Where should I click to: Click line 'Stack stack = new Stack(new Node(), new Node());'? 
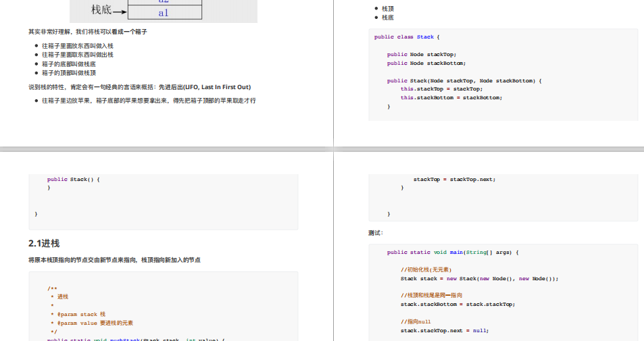click(x=479, y=279)
